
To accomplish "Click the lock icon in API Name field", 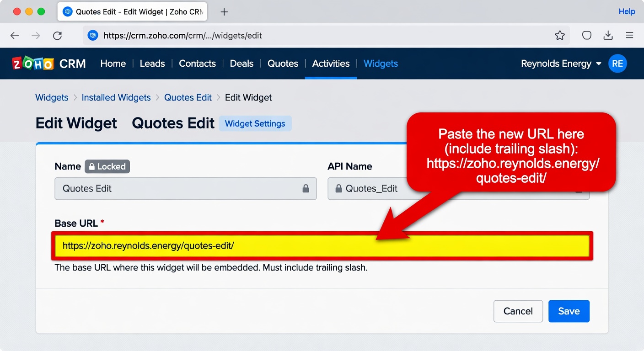I will click(x=339, y=188).
